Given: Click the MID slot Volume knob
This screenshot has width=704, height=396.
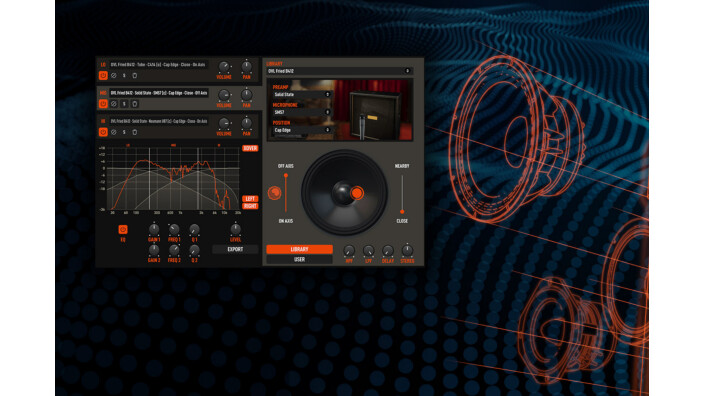Looking at the screenshot, I should (224, 95).
